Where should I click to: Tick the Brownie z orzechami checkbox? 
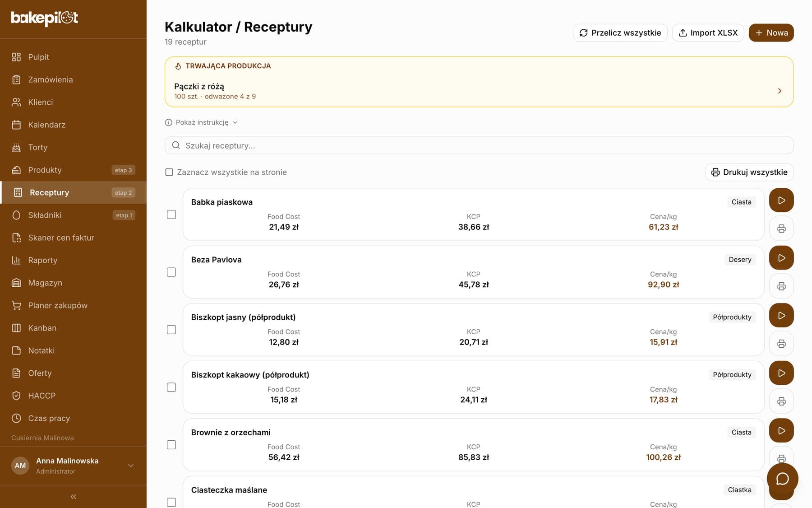click(171, 445)
